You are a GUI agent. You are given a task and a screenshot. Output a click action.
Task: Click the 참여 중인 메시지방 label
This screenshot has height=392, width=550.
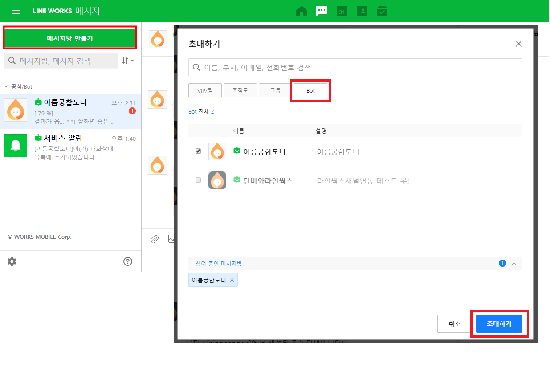219,264
